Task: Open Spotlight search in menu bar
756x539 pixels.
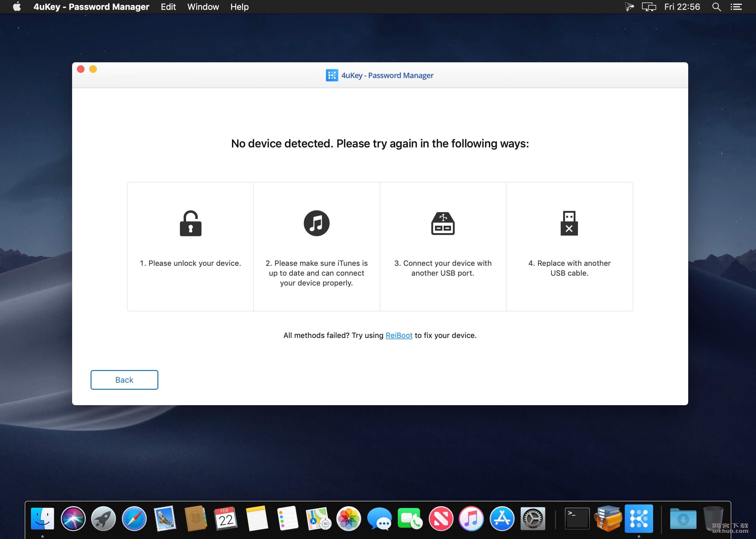Action: (x=716, y=7)
